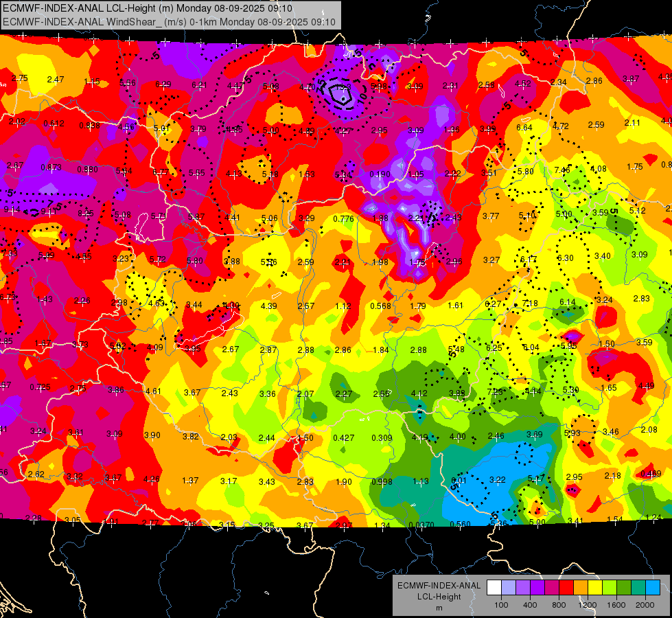Click the wind shear value '7.23'

[x=495, y=392]
